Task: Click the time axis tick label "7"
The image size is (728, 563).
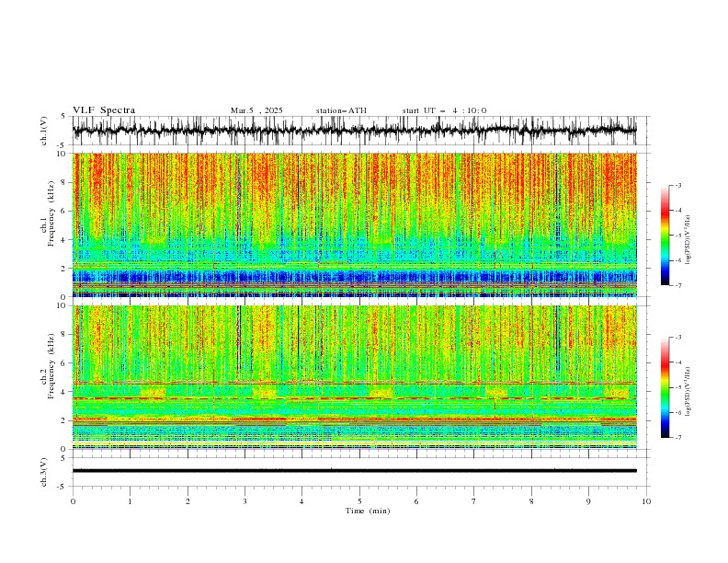Action: coord(474,501)
